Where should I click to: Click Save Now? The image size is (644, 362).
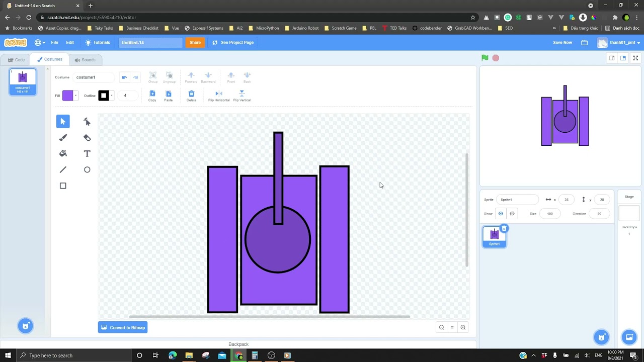(562, 43)
